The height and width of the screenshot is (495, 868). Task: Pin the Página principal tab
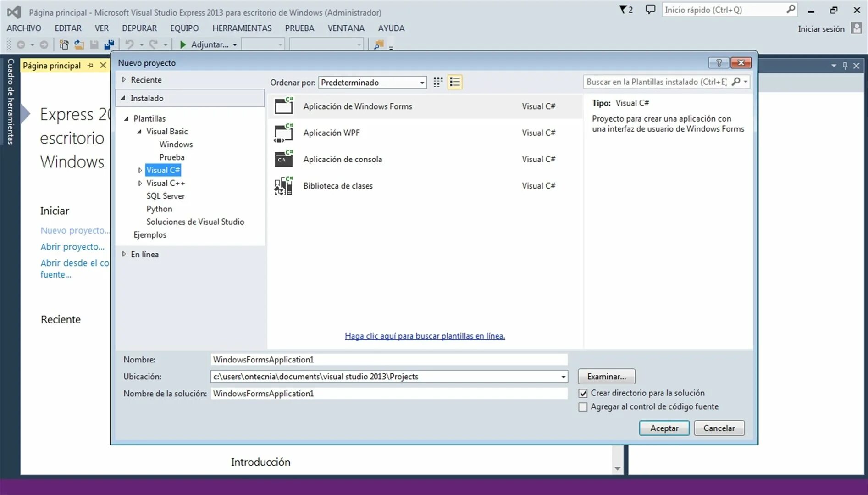pyautogui.click(x=90, y=66)
